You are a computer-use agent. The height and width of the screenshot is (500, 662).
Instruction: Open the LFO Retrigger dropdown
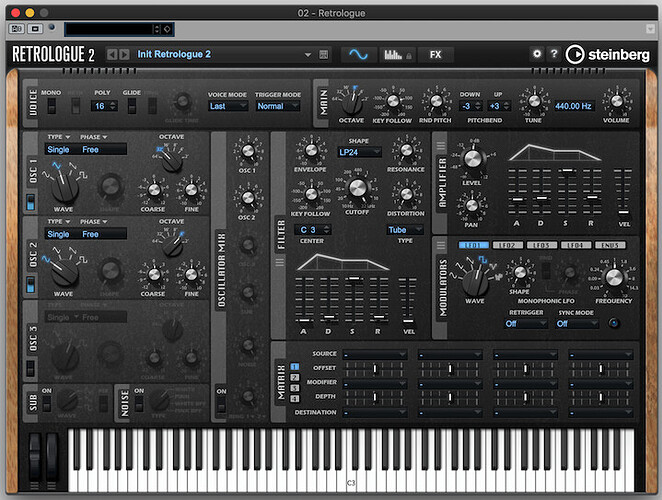(526, 323)
